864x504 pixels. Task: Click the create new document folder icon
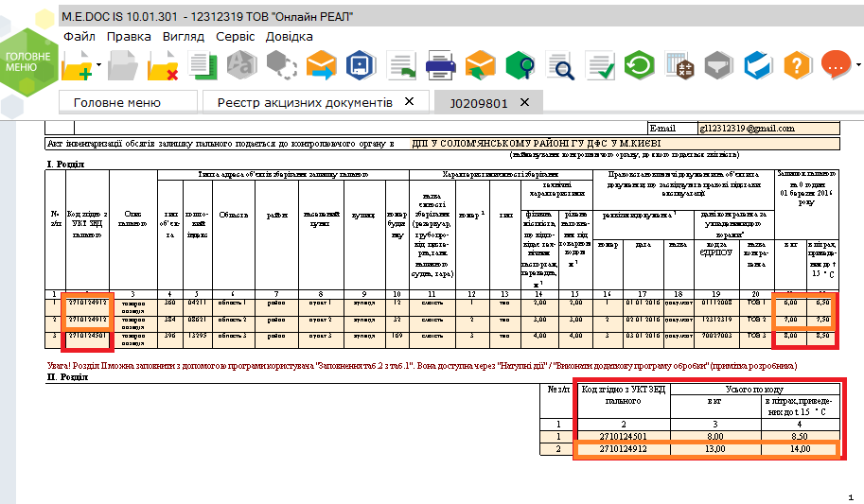(78, 66)
